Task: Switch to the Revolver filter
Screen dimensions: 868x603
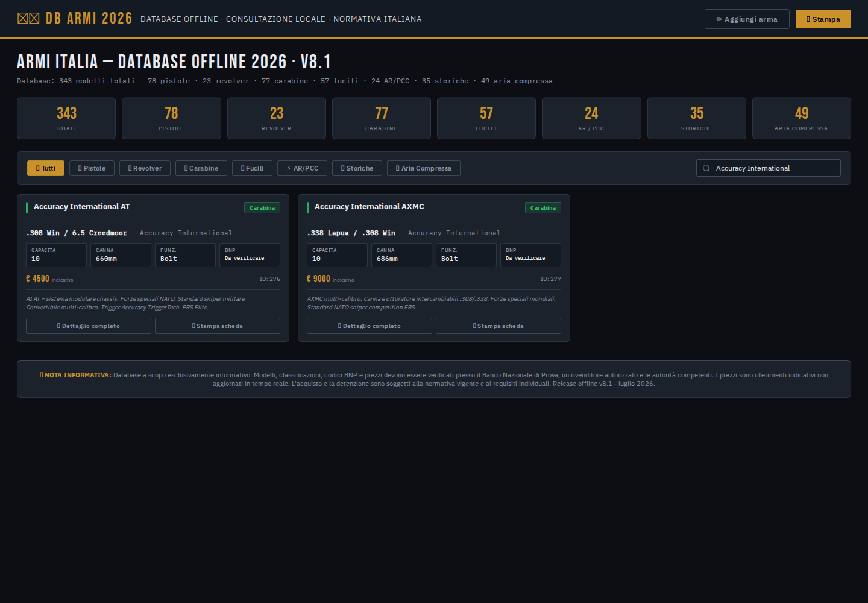Action: coord(145,168)
